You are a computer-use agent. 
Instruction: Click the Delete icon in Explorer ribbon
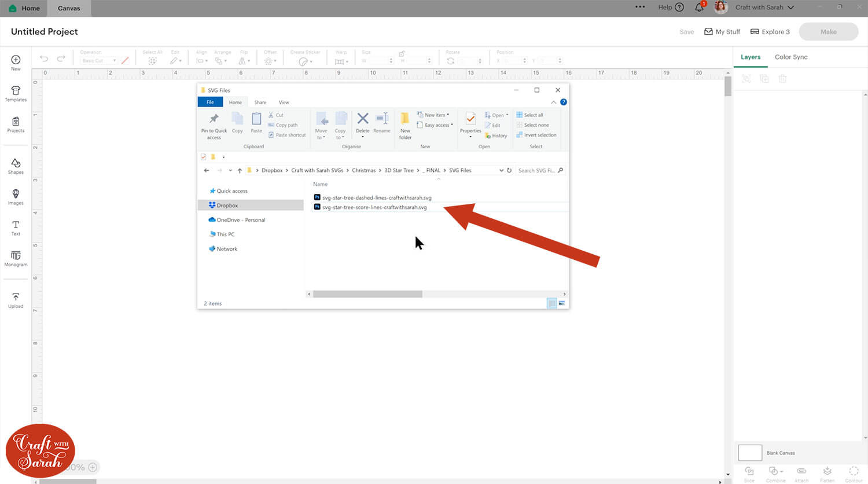coord(363,122)
